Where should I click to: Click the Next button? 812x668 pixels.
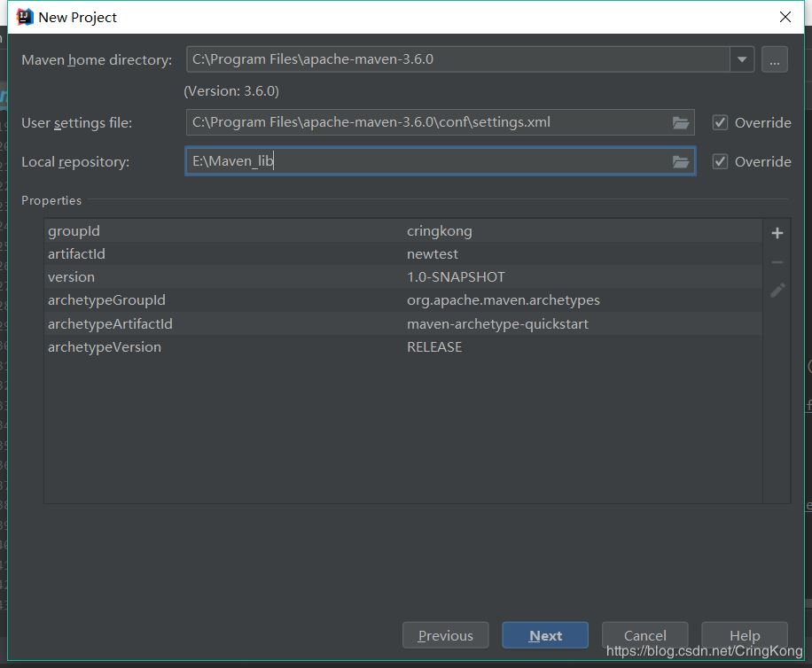click(545, 635)
